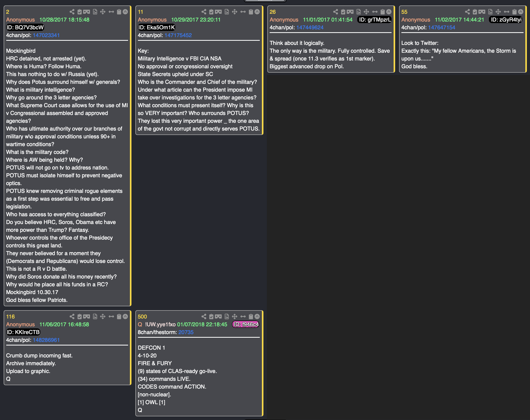Click the ID: KKIreCTB badge
530x420 pixels.
[x=23, y=332]
